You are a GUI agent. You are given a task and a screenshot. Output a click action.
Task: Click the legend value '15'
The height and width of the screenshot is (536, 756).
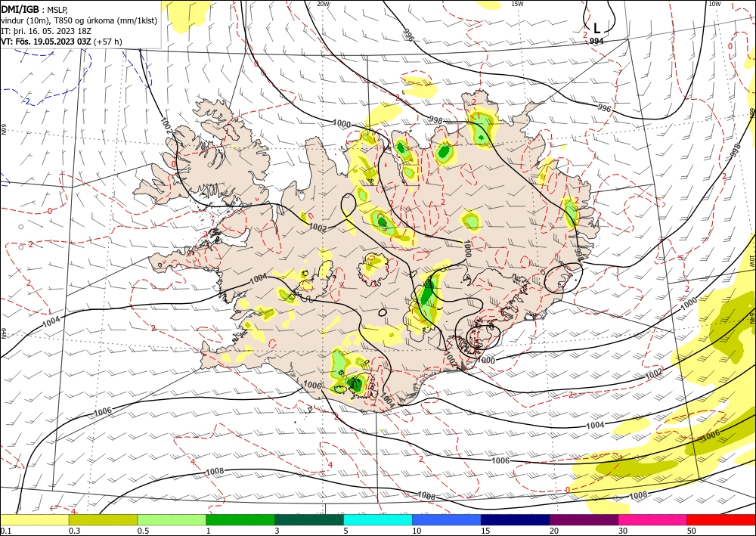(x=485, y=531)
